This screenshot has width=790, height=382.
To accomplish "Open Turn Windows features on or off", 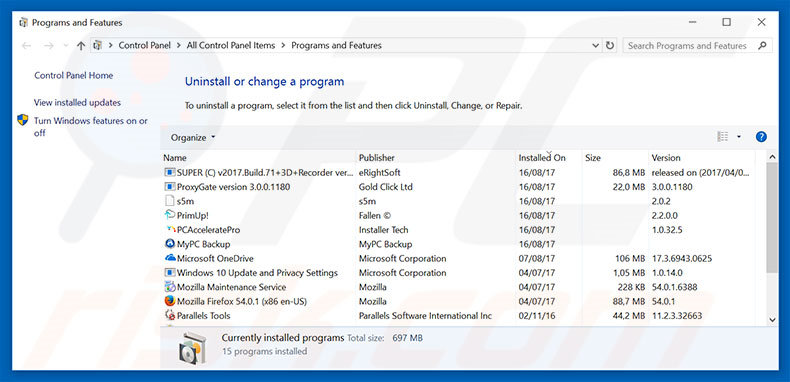I will pos(91,126).
